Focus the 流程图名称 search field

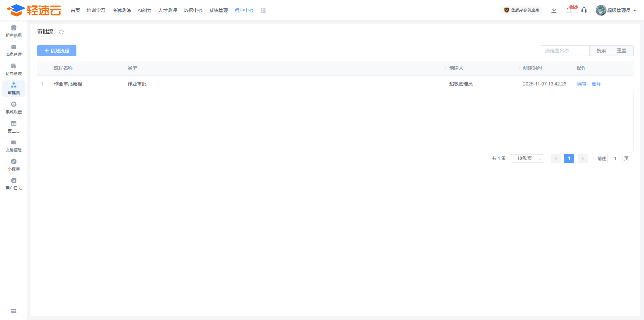pyautogui.click(x=565, y=51)
